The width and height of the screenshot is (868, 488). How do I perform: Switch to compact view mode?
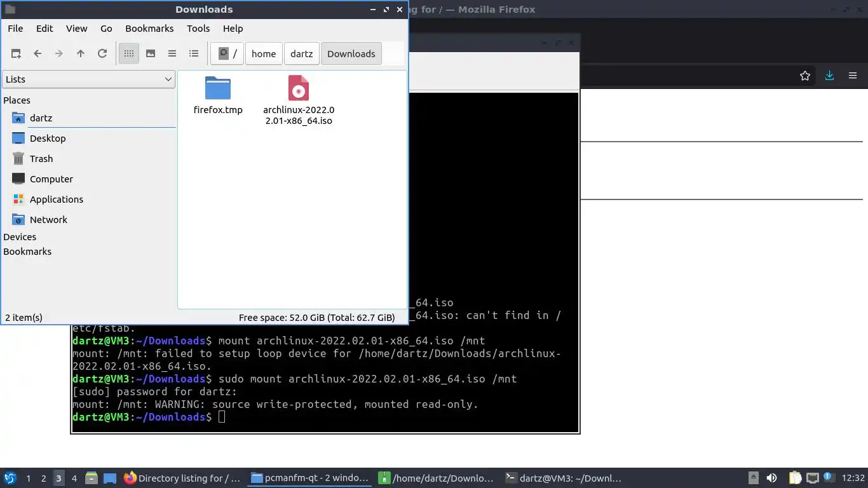(172, 54)
